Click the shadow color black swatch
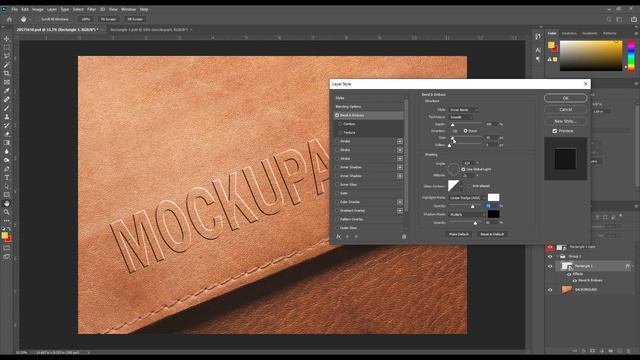This screenshot has width=640, height=360. tap(493, 214)
